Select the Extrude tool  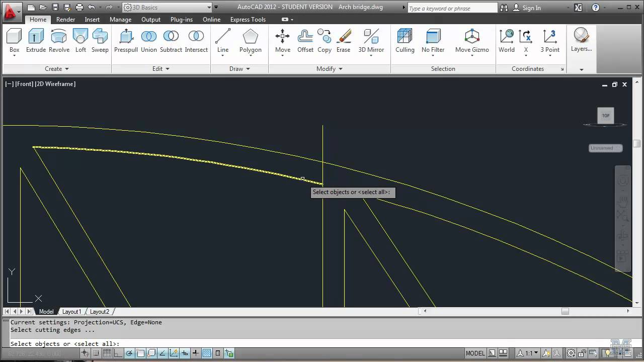pyautogui.click(x=36, y=40)
